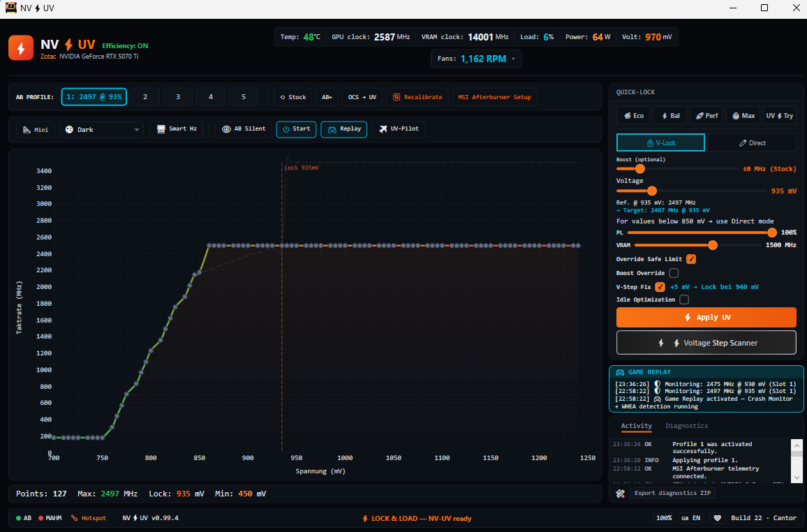Click the 100% zoom button
Image resolution: width=807 pixels, height=532 pixels.
664,518
